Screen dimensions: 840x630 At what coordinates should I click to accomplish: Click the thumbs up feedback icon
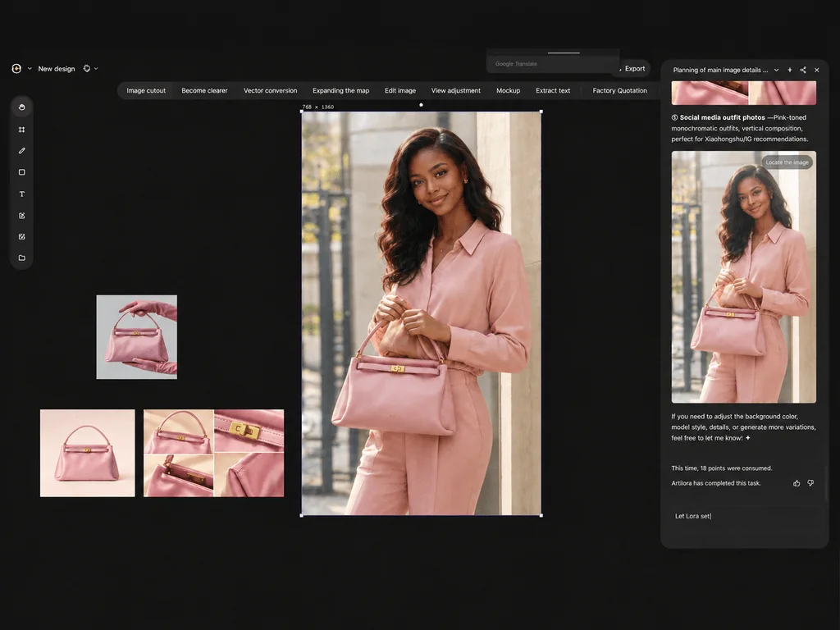point(797,483)
